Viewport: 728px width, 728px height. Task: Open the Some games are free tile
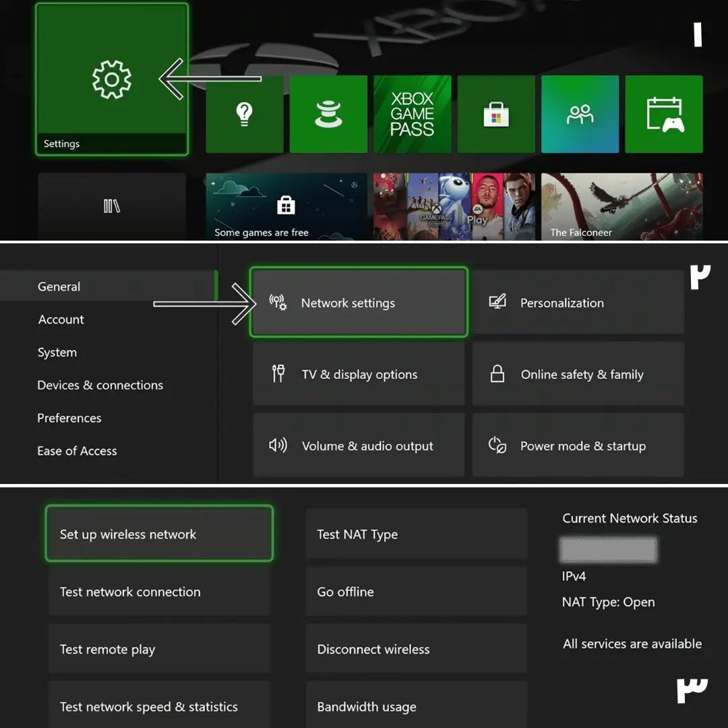(286, 207)
